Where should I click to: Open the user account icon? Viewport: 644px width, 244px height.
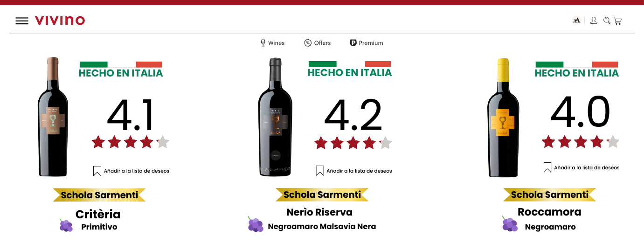pos(594,21)
